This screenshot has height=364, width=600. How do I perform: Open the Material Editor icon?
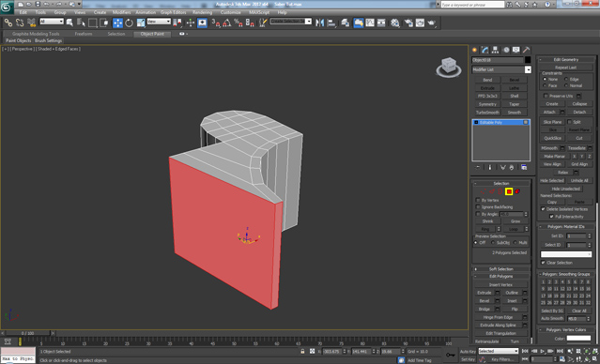pyautogui.click(x=395, y=23)
